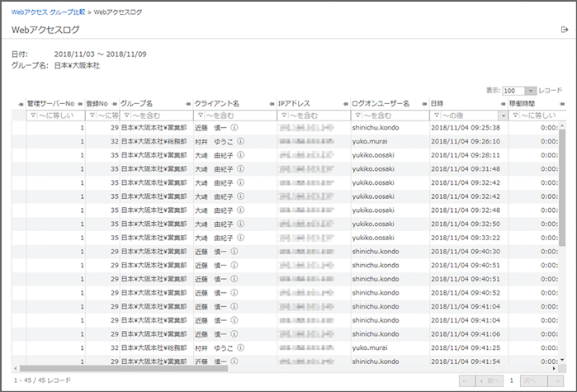The height and width of the screenshot is (392, 577).
Task: Click the 次へ next page button
Action: (x=533, y=381)
